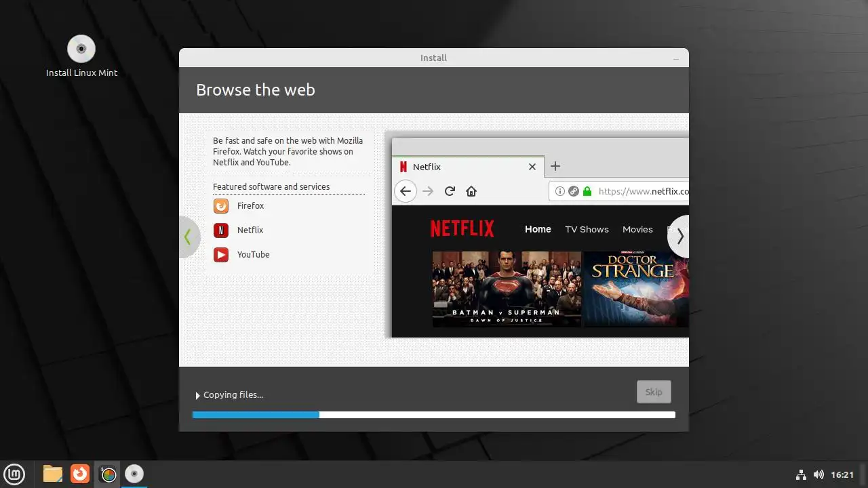
Task: Click the Firefox icon in the featured list
Action: pyautogui.click(x=221, y=206)
